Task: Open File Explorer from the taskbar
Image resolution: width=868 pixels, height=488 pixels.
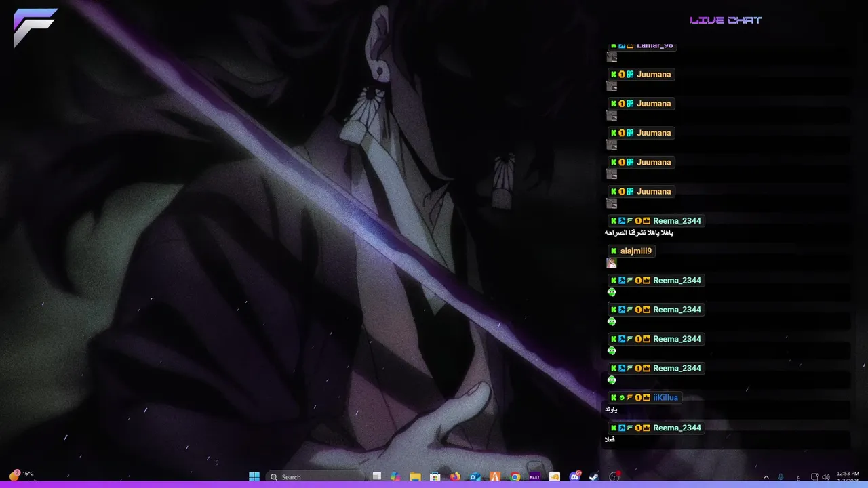Action: point(415,476)
